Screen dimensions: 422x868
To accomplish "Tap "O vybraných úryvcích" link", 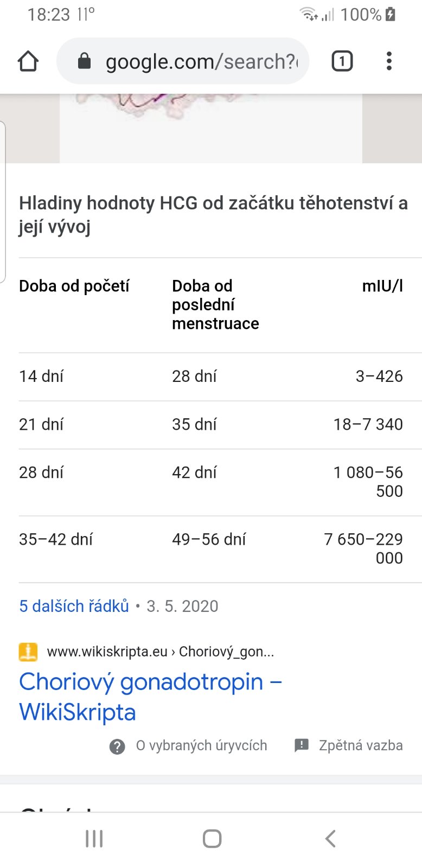I will coord(201,746).
